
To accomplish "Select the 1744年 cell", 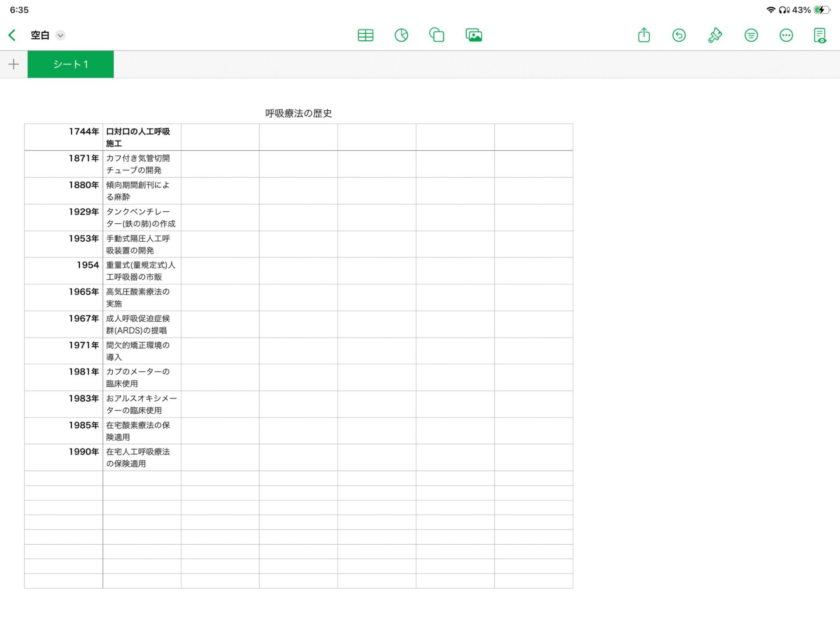I will [x=63, y=137].
